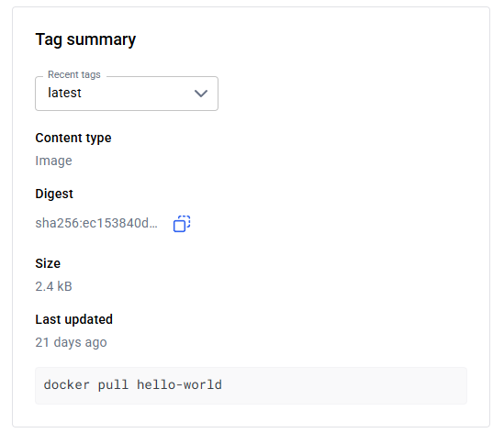This screenshot has height=433, width=504.
Task: Click the Content type label
Action: (x=73, y=139)
